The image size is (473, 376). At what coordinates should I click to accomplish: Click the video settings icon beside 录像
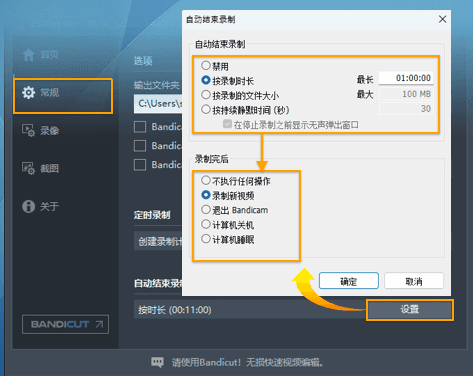(x=28, y=130)
